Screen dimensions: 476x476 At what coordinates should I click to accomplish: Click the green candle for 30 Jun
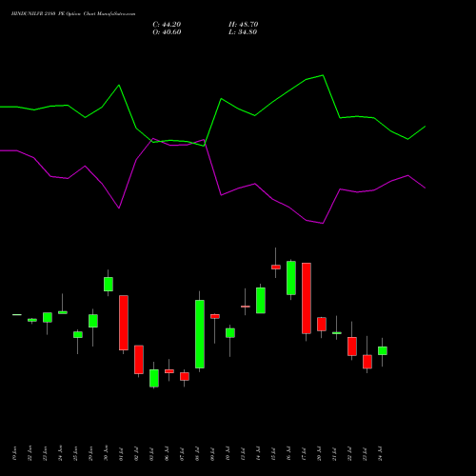tap(109, 285)
